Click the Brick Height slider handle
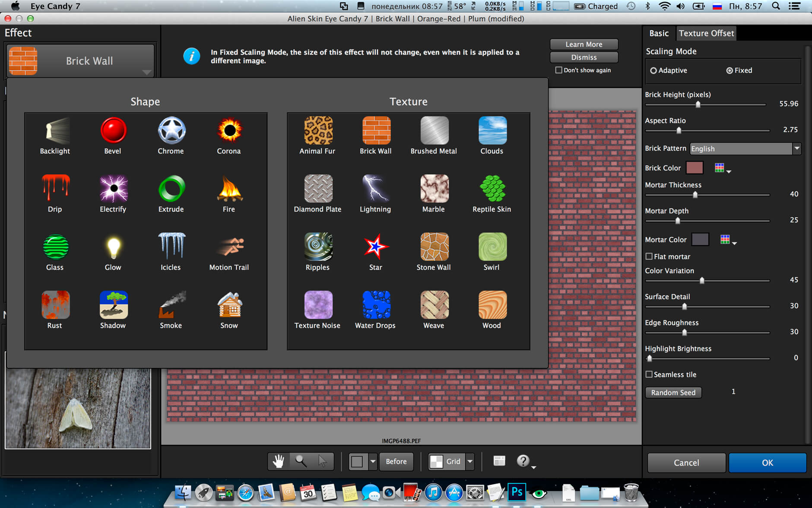The width and height of the screenshot is (812, 508). (x=698, y=104)
